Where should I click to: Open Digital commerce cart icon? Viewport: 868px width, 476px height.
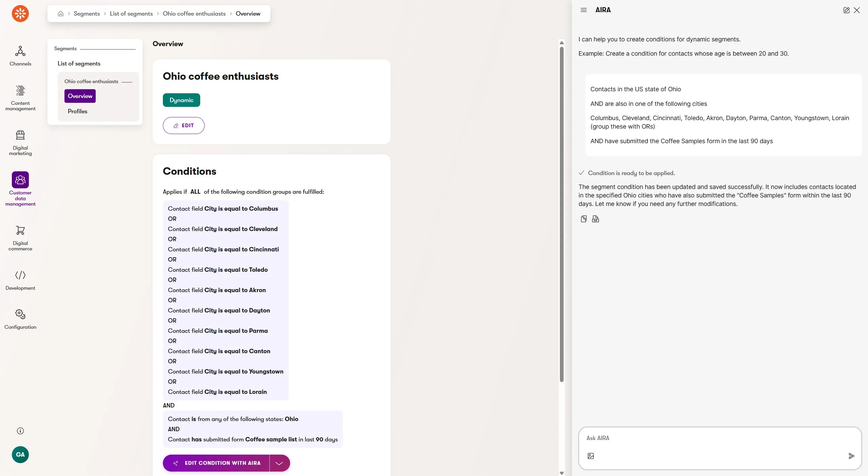[x=20, y=231]
